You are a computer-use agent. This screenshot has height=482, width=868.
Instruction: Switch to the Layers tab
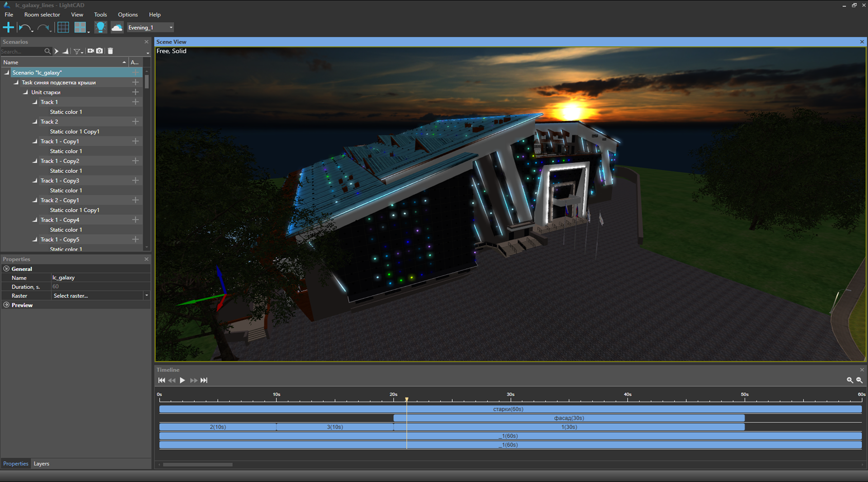(x=41, y=463)
